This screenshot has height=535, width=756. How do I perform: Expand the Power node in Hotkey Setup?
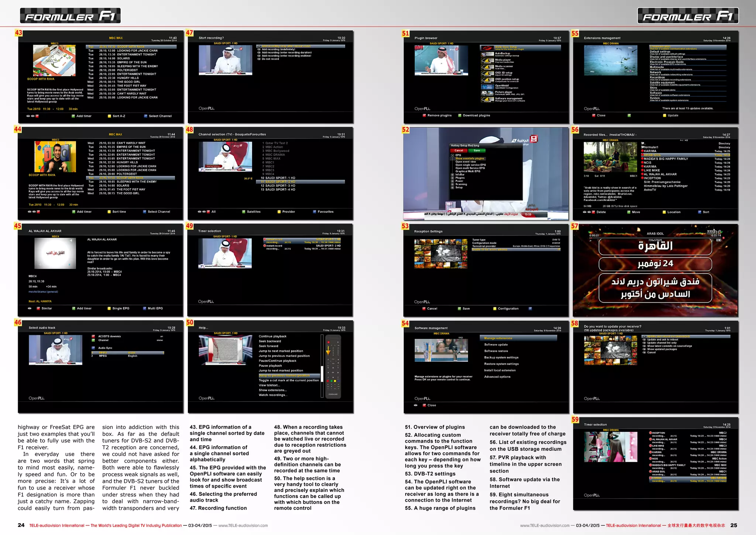452,181
